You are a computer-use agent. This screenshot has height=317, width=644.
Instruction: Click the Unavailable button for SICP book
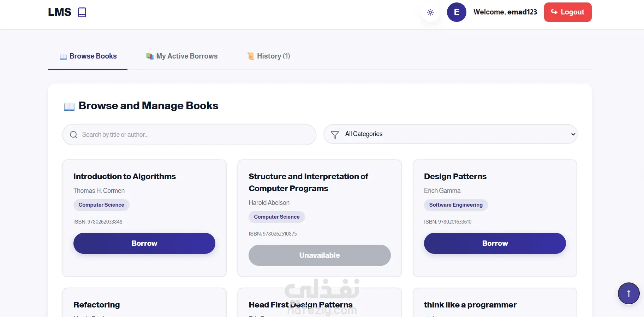coord(319,255)
